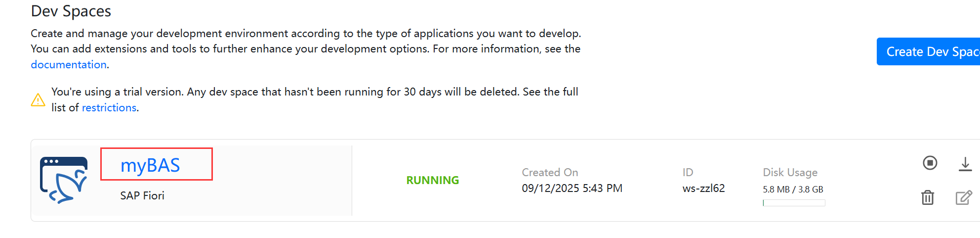Click the Disk Usage label
The width and height of the screenshot is (980, 238).
pos(790,172)
